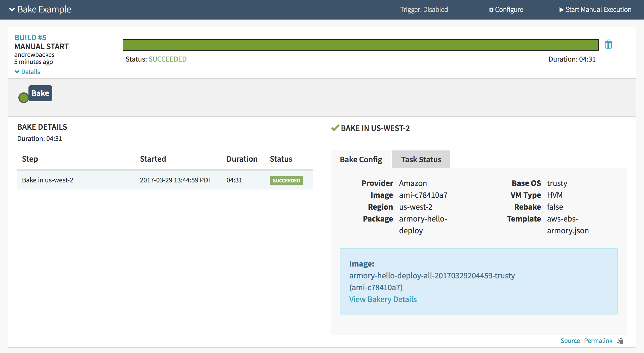
Task: Delete execution using trash can icon
Action: point(608,44)
